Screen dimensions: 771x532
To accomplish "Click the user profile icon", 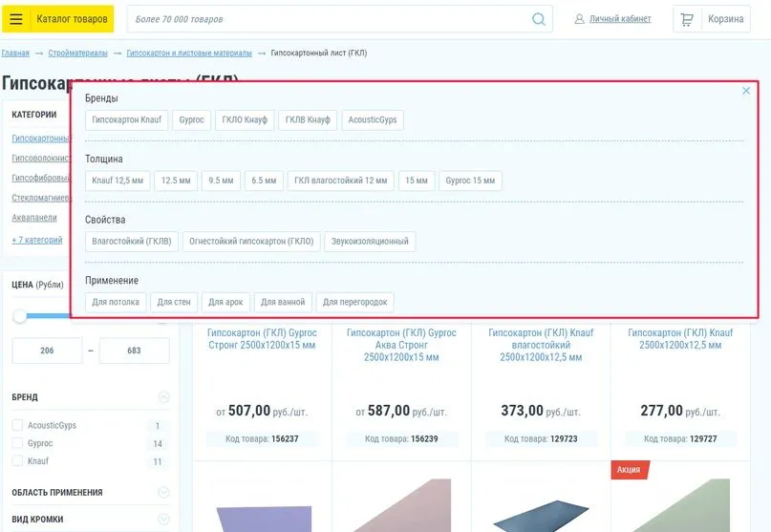I will 580,19.
